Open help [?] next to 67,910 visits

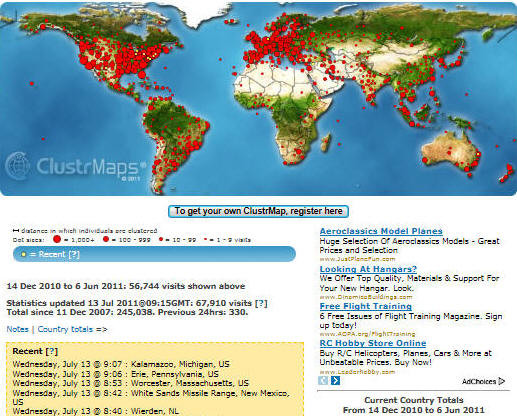pyautogui.click(x=261, y=303)
